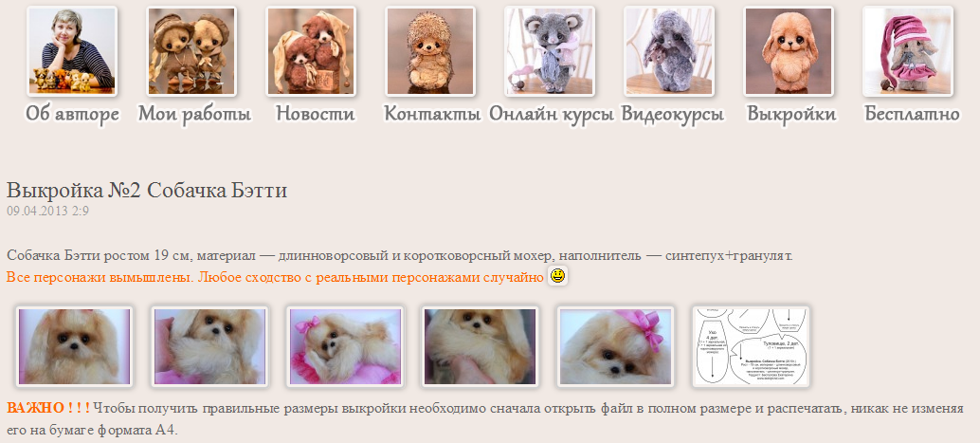Screen dimensions: 980x443
Task: Click the yellow smiley emoticon
Action: point(557,276)
